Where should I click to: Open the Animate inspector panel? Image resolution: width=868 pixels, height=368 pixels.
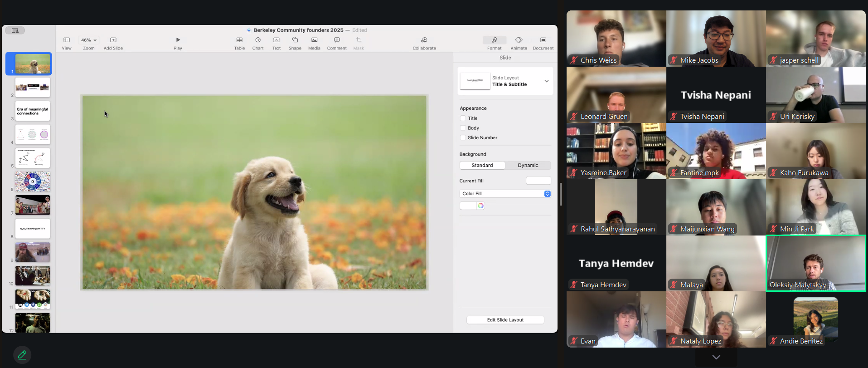519,40
